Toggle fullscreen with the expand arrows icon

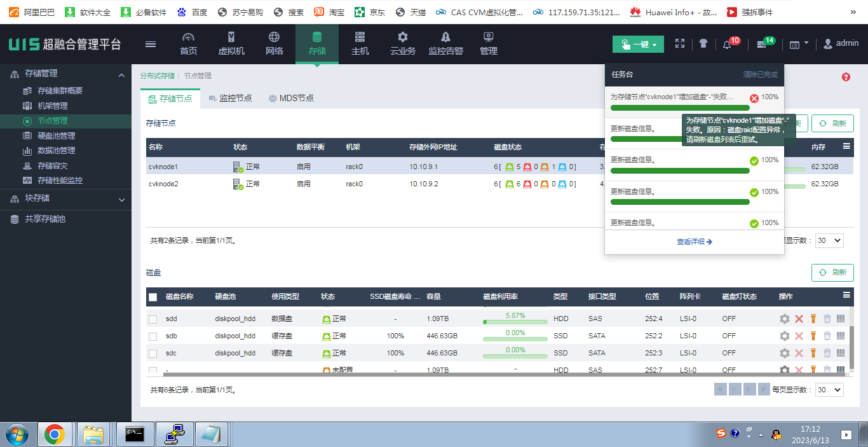tap(680, 43)
